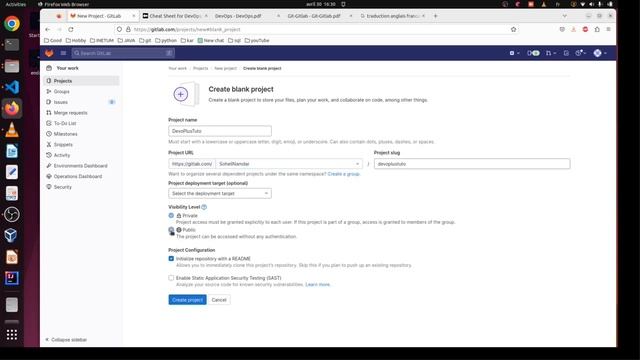640x360 pixels.
Task: Open Terminal from the dock
Action: (x=12, y=44)
